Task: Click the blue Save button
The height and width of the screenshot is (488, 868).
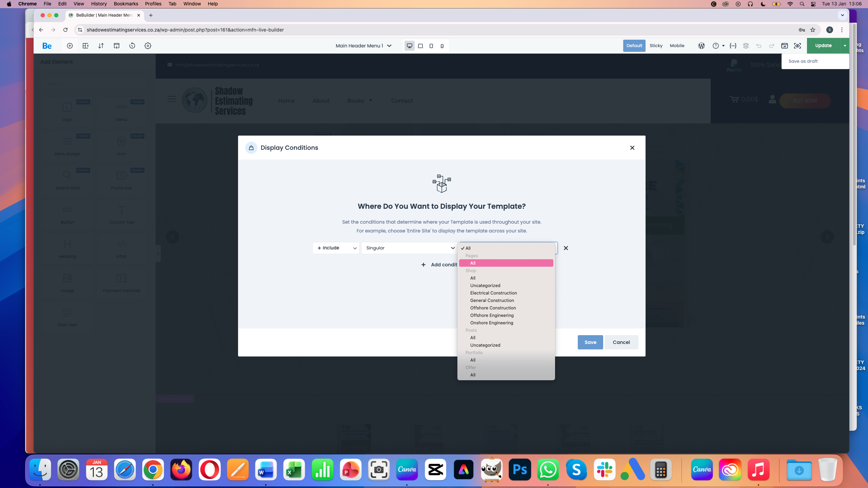Action: click(590, 342)
